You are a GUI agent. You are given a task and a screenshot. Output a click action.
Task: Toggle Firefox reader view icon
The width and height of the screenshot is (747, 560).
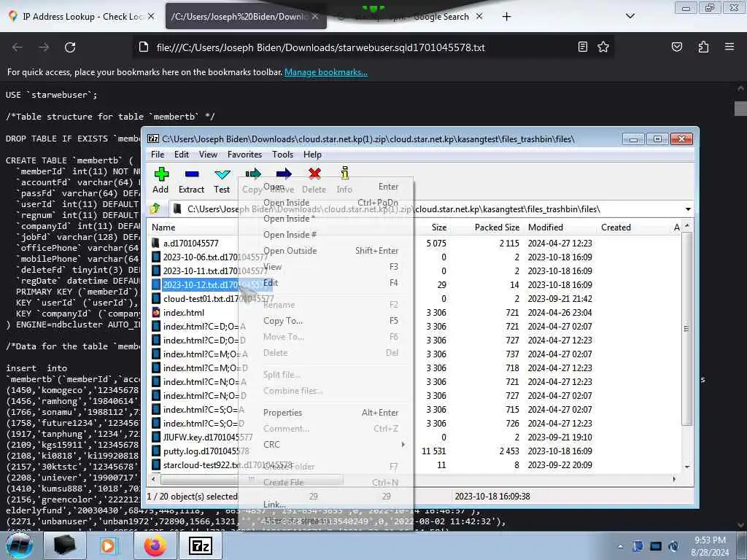[582, 47]
